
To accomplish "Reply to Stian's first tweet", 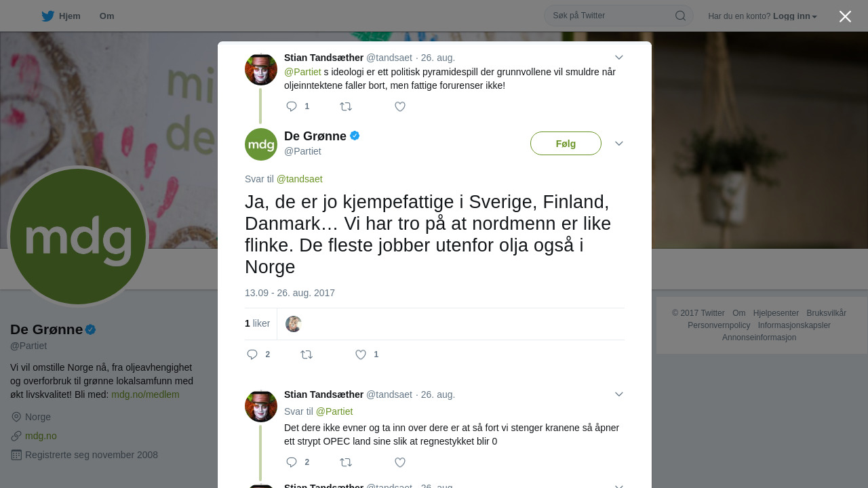I will pyautogui.click(x=292, y=106).
